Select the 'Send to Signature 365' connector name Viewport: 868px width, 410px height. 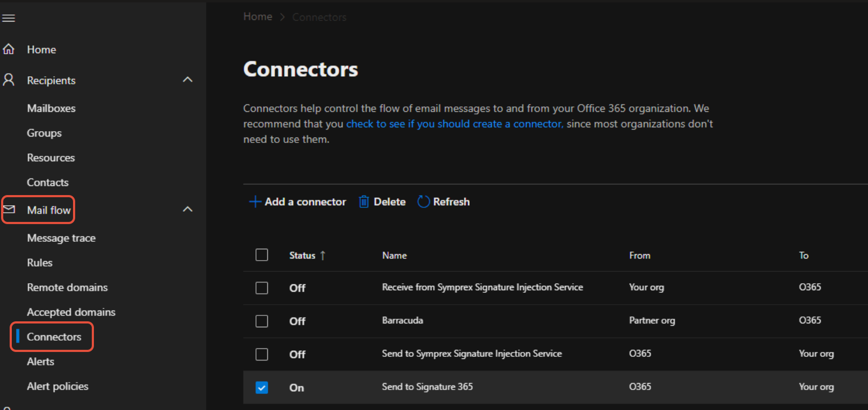click(x=427, y=386)
